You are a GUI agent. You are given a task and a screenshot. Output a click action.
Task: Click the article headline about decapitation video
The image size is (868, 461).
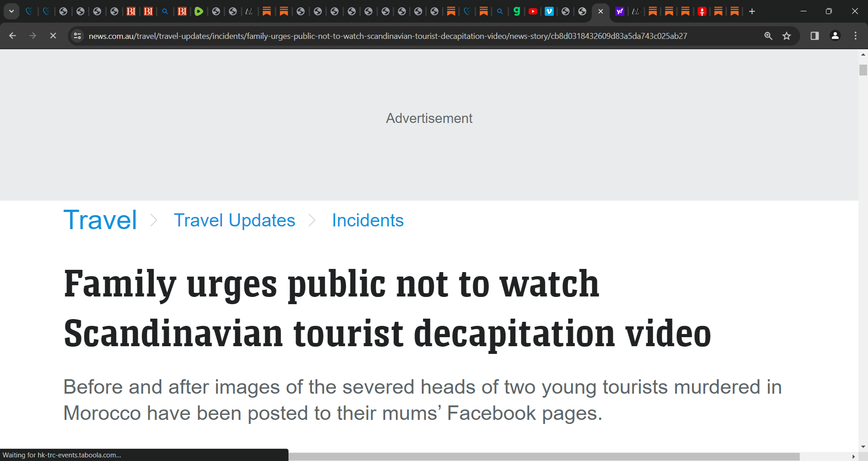tap(387, 309)
